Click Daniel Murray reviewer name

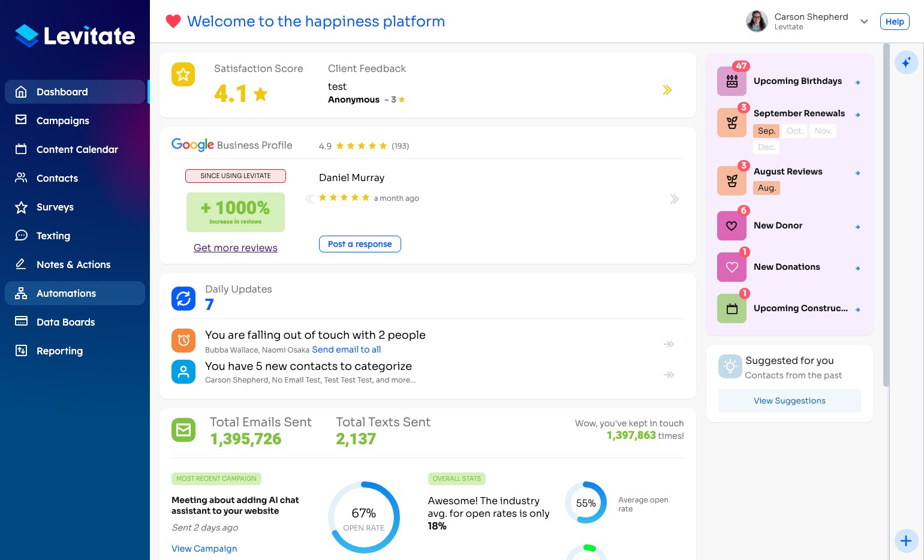click(351, 177)
